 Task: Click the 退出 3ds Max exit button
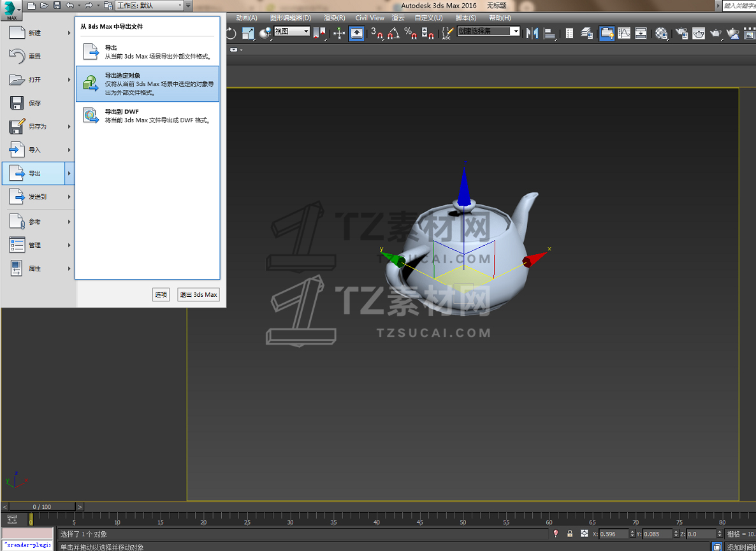(x=198, y=294)
